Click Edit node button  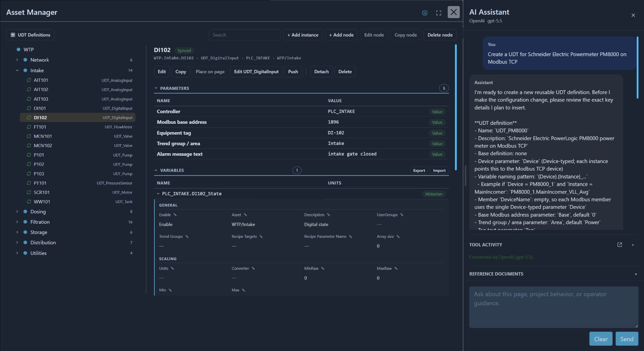tap(374, 35)
